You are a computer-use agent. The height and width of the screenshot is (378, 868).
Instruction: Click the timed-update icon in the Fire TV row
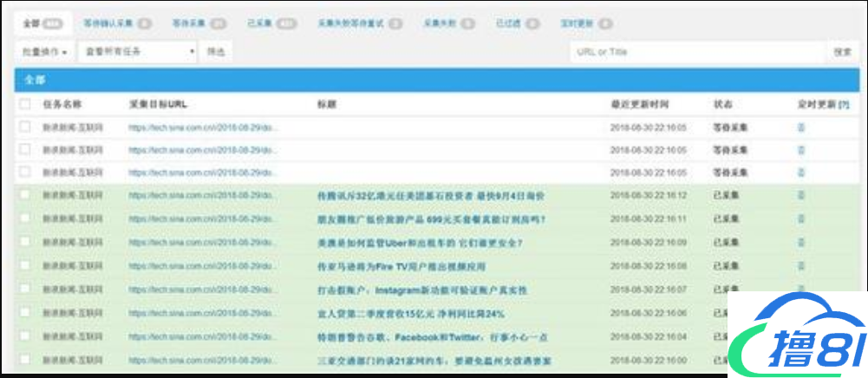click(x=801, y=266)
